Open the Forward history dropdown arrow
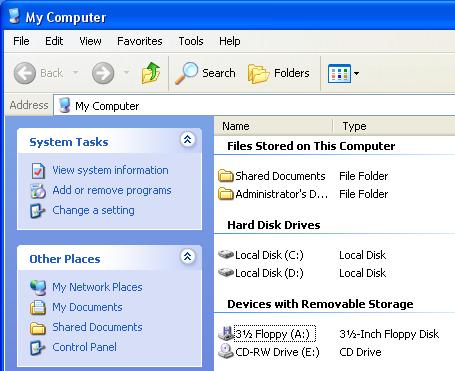Screen dimensions: 455x371 click(126, 72)
